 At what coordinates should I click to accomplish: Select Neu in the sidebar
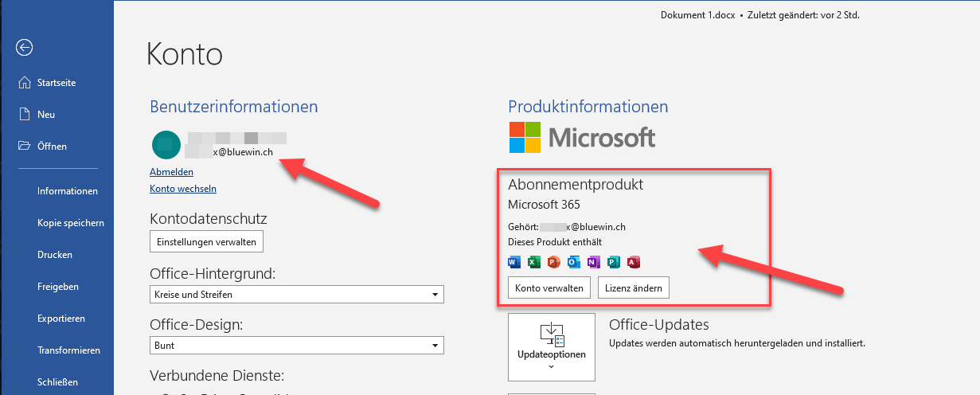(46, 115)
